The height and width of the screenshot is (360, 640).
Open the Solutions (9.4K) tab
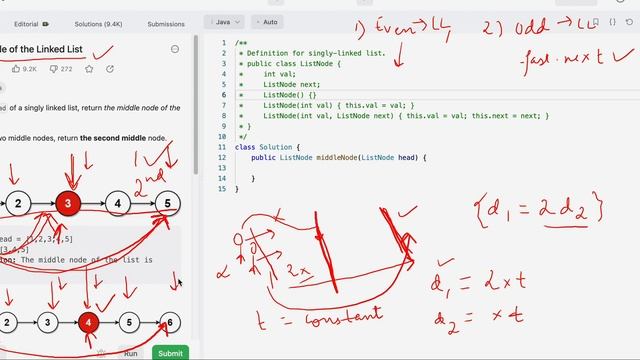pos(98,24)
